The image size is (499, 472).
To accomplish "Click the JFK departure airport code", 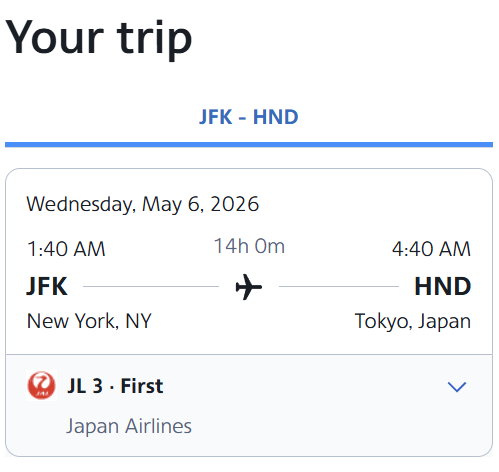I will [47, 286].
